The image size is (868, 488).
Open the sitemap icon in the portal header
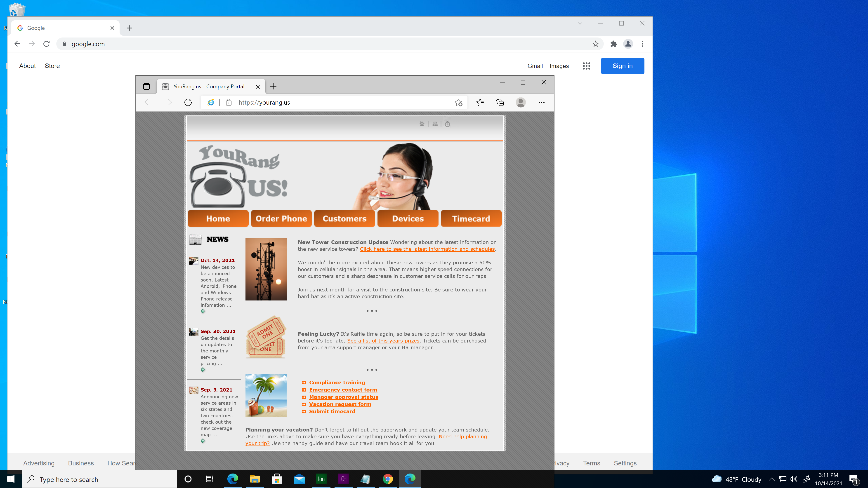click(x=435, y=124)
